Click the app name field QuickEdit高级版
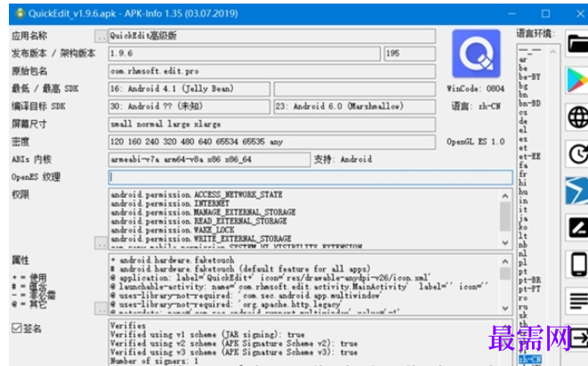Image resolution: width=588 pixels, height=366 pixels. coord(272,36)
